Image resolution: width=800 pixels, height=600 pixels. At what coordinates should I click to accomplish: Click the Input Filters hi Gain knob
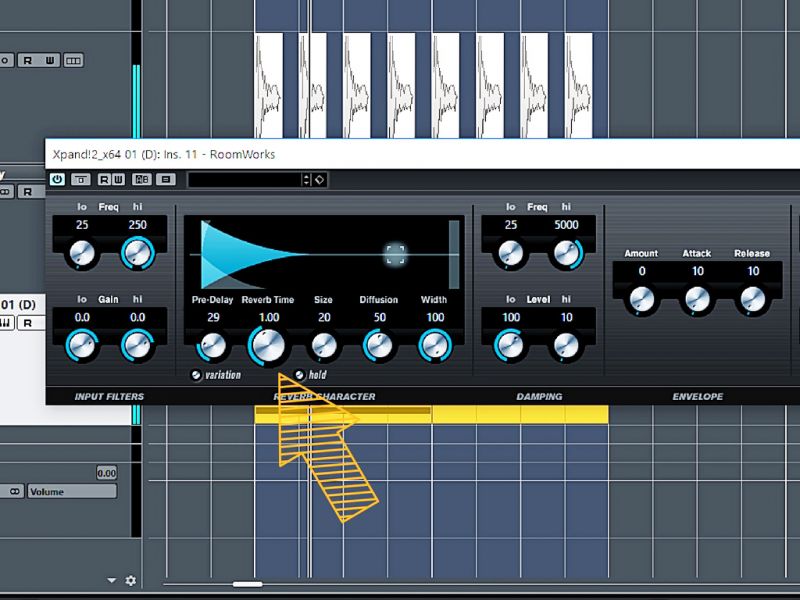pyautogui.click(x=137, y=345)
